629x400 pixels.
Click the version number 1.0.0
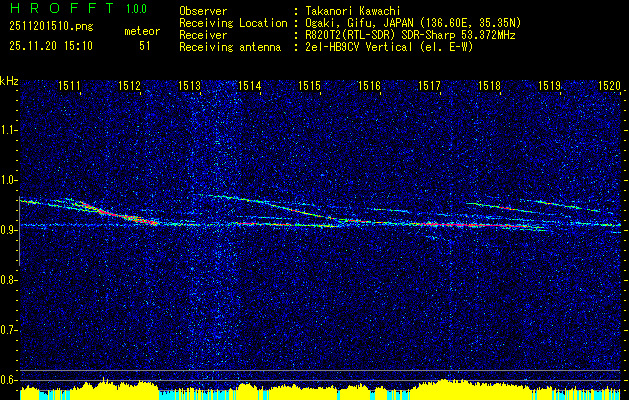136,9
